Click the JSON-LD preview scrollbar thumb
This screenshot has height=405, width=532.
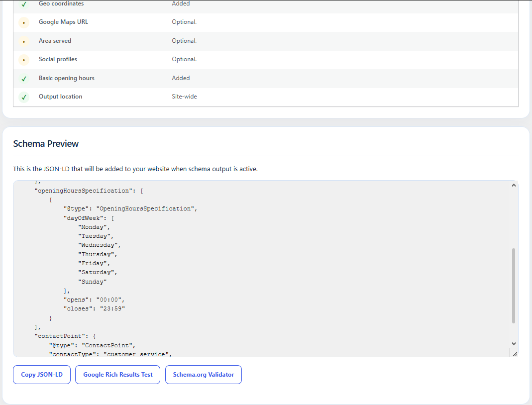[x=514, y=286]
